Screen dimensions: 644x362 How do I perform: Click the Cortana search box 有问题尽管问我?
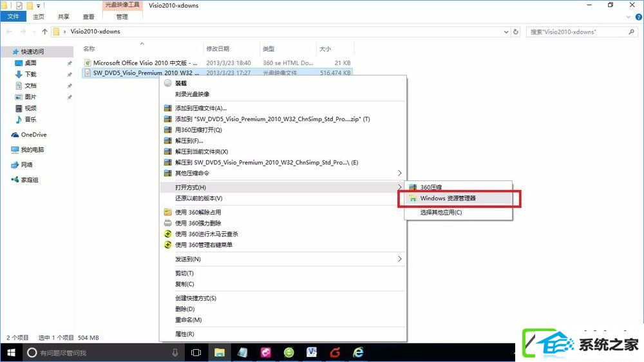104,352
